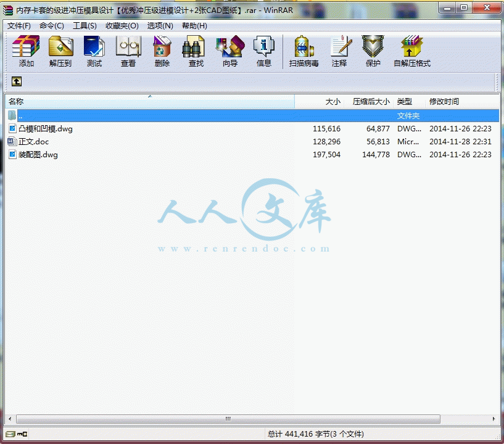Click the 文件夹 type cell
Screen dimensions: 504x444
pos(408,116)
